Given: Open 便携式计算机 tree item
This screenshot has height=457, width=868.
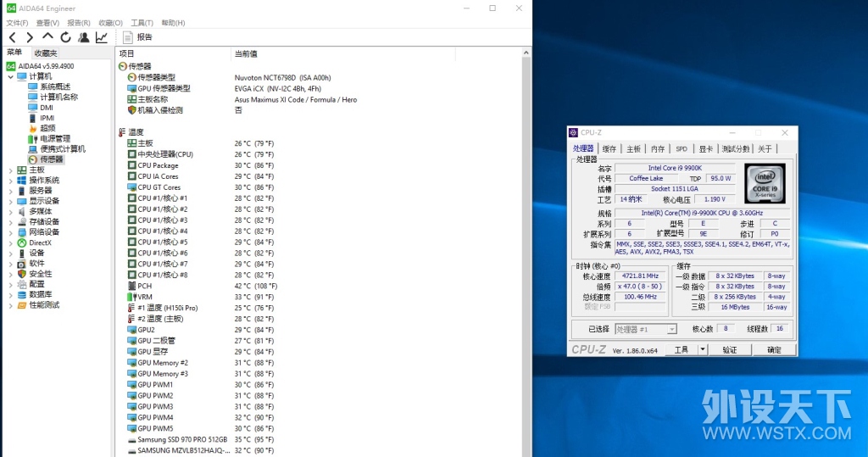Looking at the screenshot, I should (x=63, y=149).
